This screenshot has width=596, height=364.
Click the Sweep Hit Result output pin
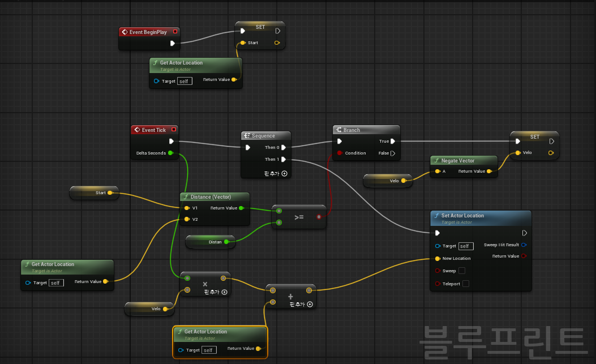[524, 245]
